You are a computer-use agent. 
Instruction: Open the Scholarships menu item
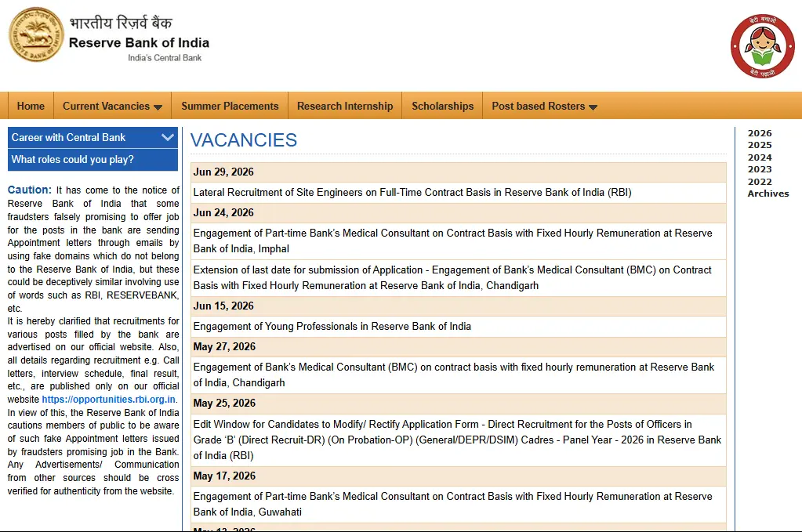[442, 106]
